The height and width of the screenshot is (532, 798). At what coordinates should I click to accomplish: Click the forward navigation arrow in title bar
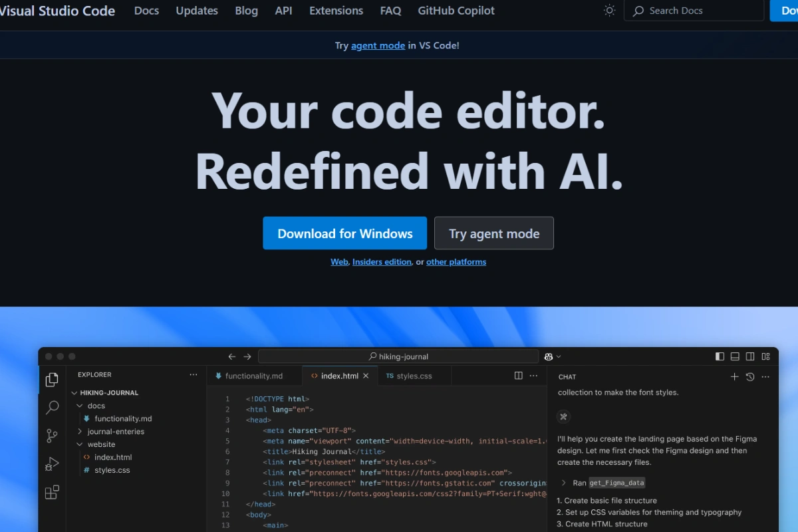(247, 356)
